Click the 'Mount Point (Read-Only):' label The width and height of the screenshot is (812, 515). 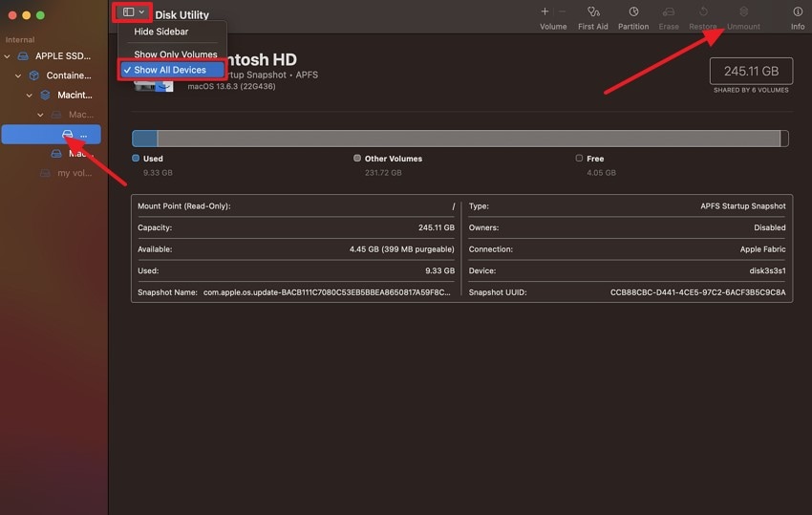click(x=183, y=206)
